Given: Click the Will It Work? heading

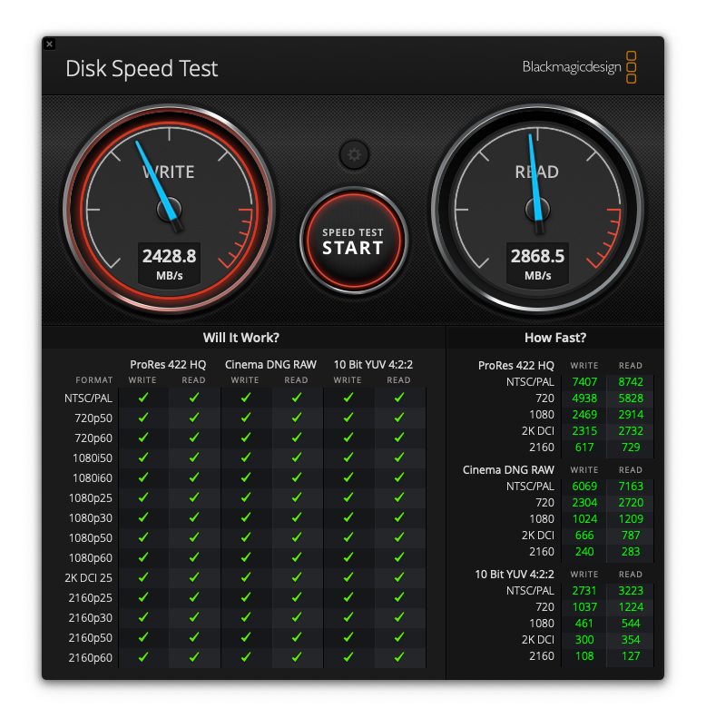Looking at the screenshot, I should (x=240, y=338).
